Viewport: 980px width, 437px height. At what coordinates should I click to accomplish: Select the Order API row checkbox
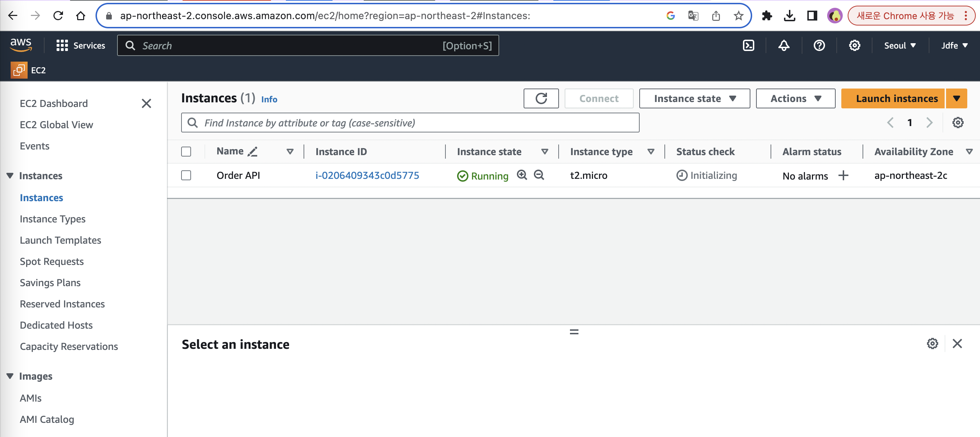pyautogui.click(x=186, y=176)
